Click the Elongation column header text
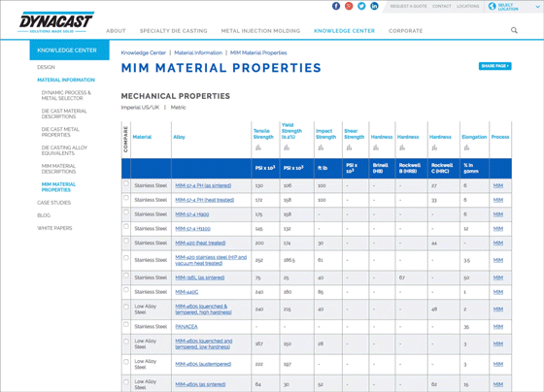 pos(474,137)
